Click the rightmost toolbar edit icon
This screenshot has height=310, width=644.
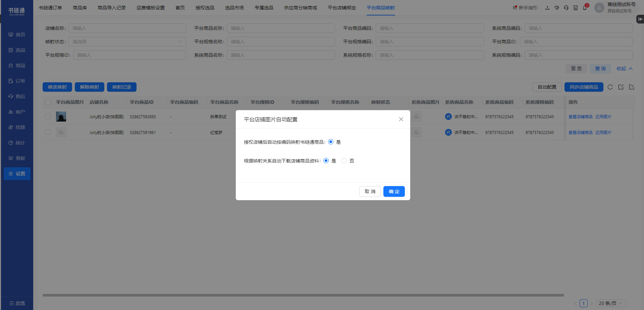click(632, 87)
